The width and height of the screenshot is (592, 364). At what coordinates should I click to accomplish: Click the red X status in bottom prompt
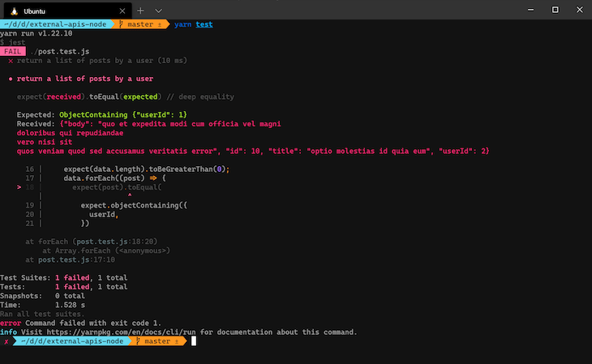[6, 341]
